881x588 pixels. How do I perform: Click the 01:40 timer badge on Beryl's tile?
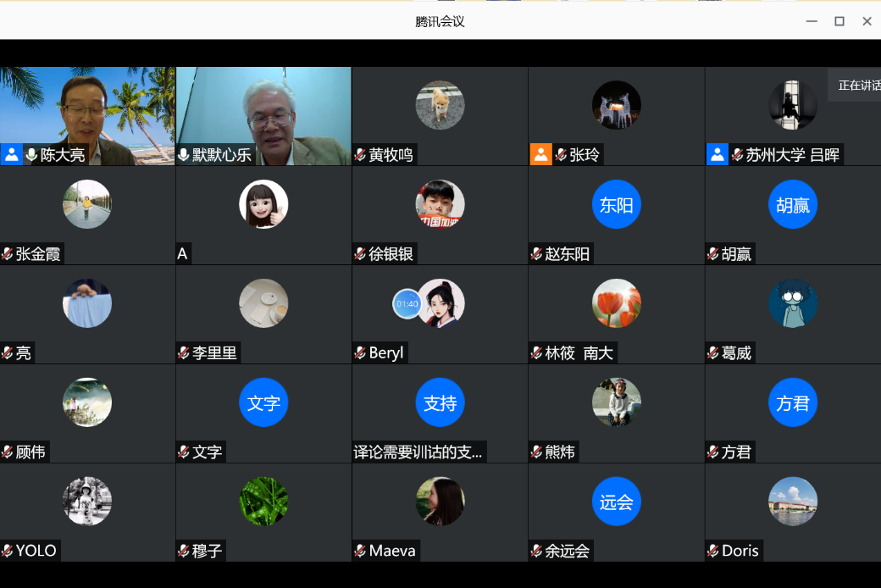[407, 303]
